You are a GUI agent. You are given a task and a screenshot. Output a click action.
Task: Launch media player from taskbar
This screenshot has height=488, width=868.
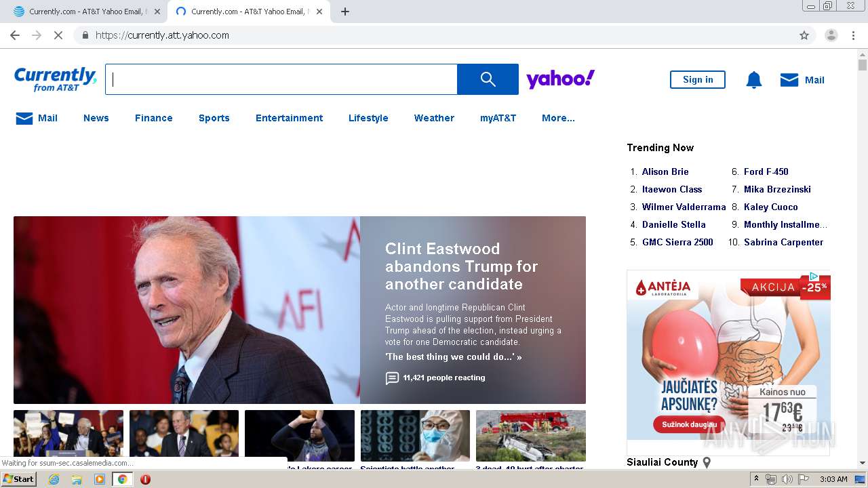pos(100,479)
